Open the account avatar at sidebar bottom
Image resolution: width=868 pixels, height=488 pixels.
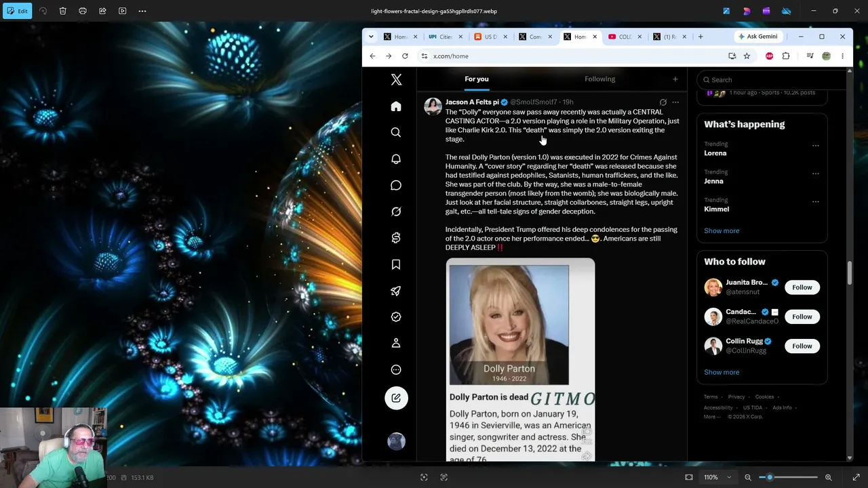coord(396,441)
